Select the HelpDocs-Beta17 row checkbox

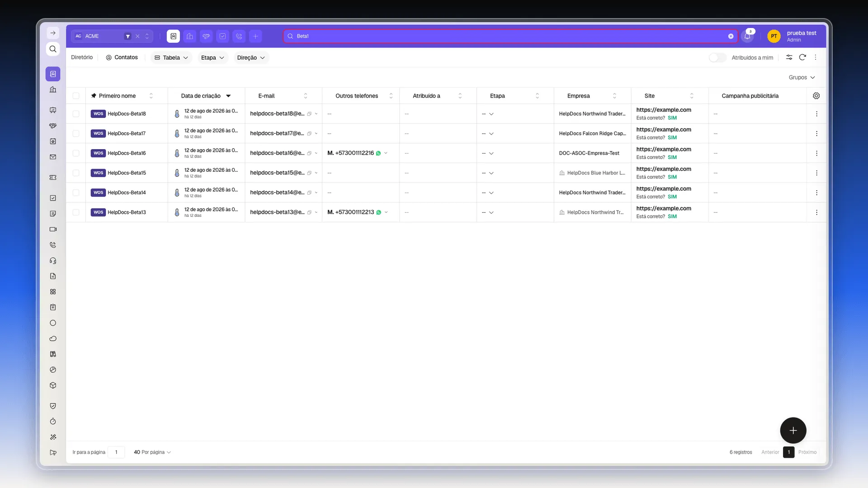(x=76, y=133)
